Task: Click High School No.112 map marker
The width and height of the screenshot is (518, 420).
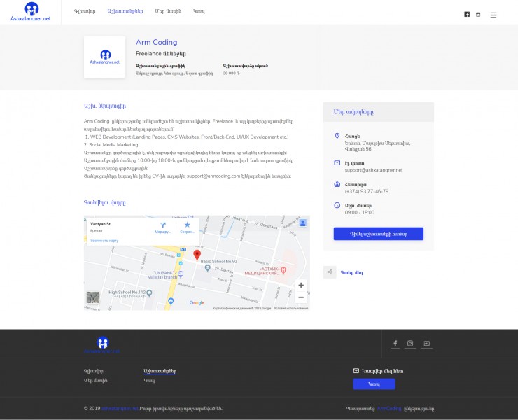Action: (x=149, y=293)
